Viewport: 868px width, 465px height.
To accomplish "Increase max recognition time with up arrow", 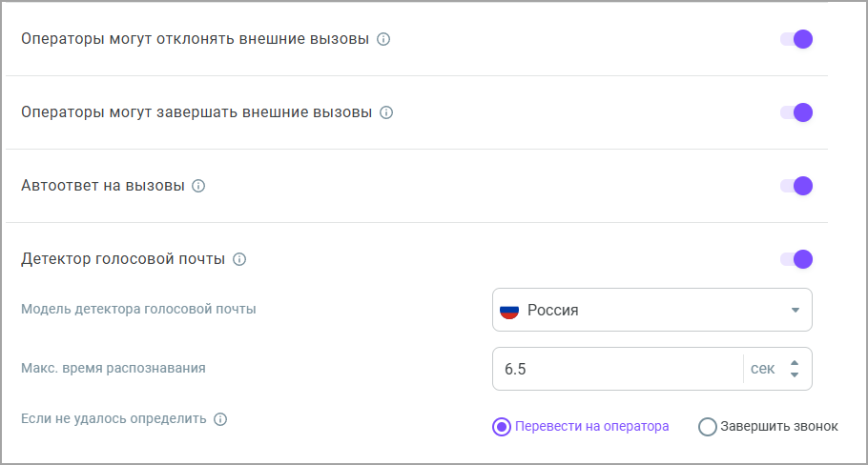I will (x=795, y=363).
